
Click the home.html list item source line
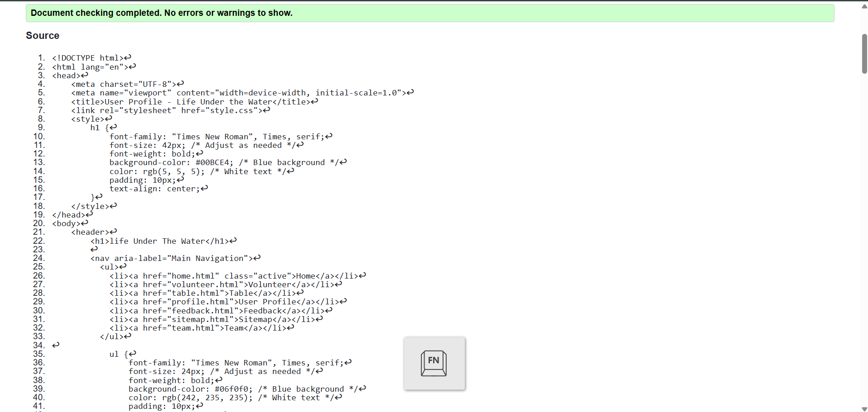[233, 276]
